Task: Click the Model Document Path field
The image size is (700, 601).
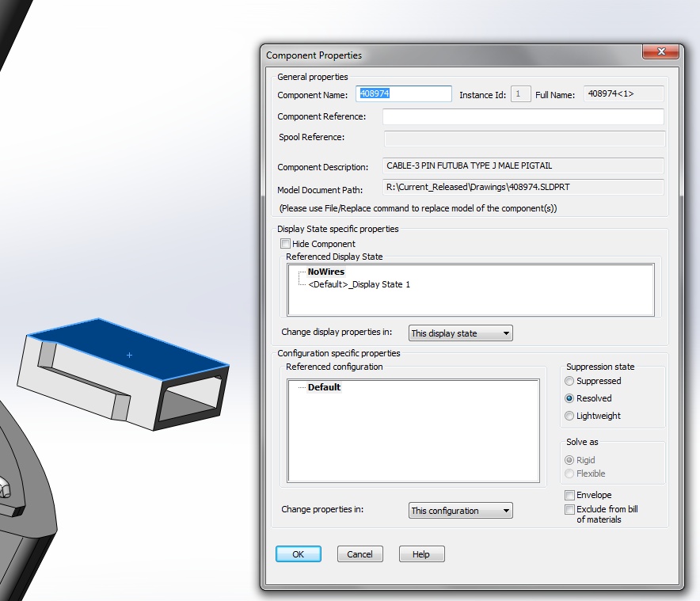Action: (523, 187)
